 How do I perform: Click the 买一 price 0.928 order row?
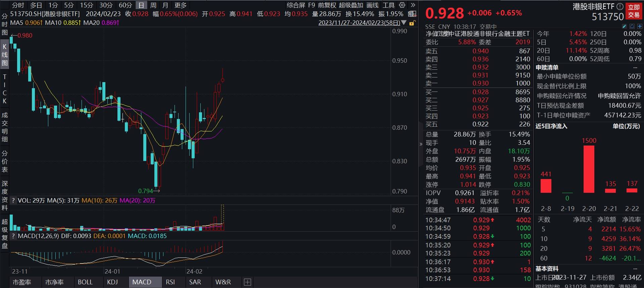478,92
